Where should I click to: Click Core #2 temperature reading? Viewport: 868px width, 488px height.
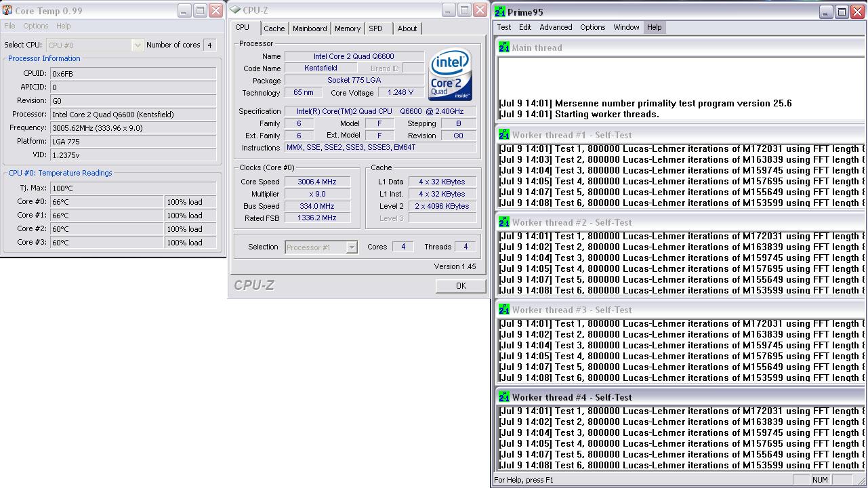tap(107, 229)
